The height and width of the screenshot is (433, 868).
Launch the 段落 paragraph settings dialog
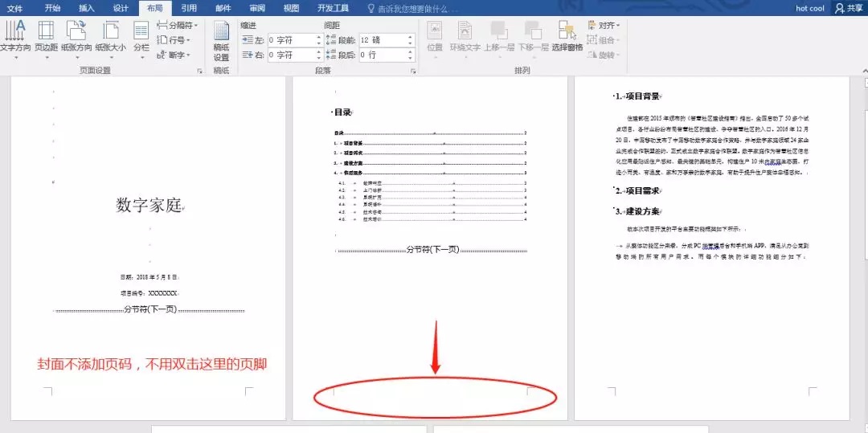[x=413, y=71]
